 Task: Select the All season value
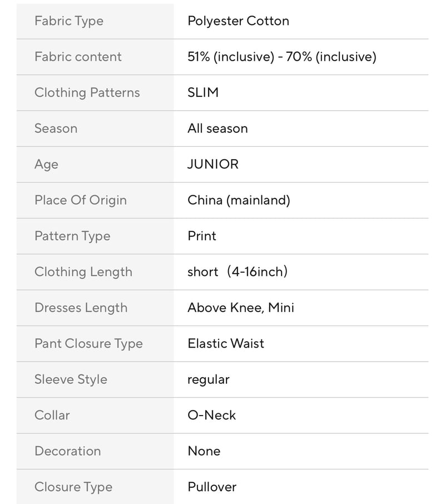218,129
